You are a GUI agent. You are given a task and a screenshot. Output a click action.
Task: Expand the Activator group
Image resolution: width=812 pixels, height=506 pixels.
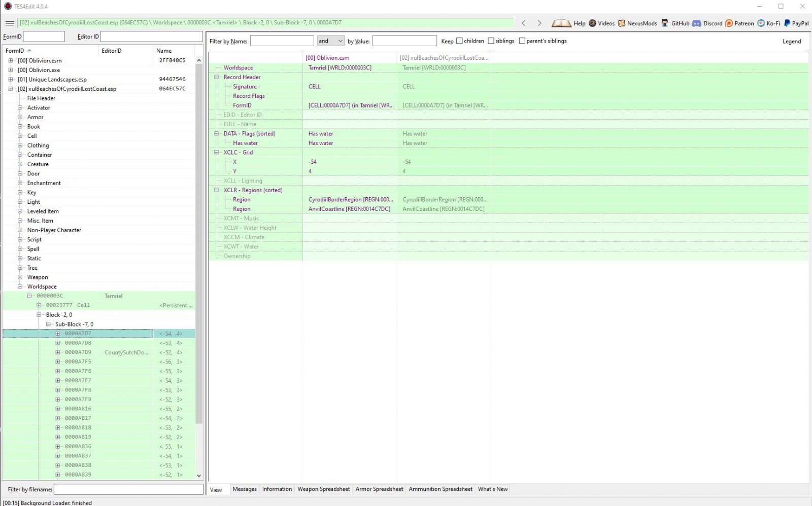pyautogui.click(x=20, y=107)
